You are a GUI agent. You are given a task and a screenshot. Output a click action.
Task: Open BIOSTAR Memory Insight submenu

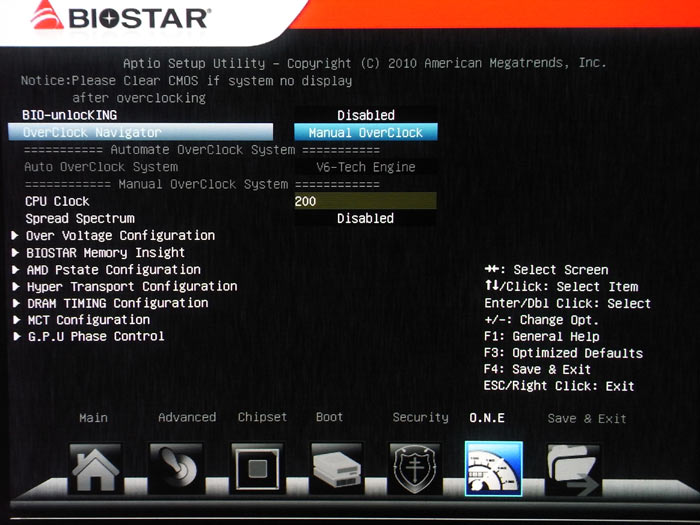pos(105,253)
